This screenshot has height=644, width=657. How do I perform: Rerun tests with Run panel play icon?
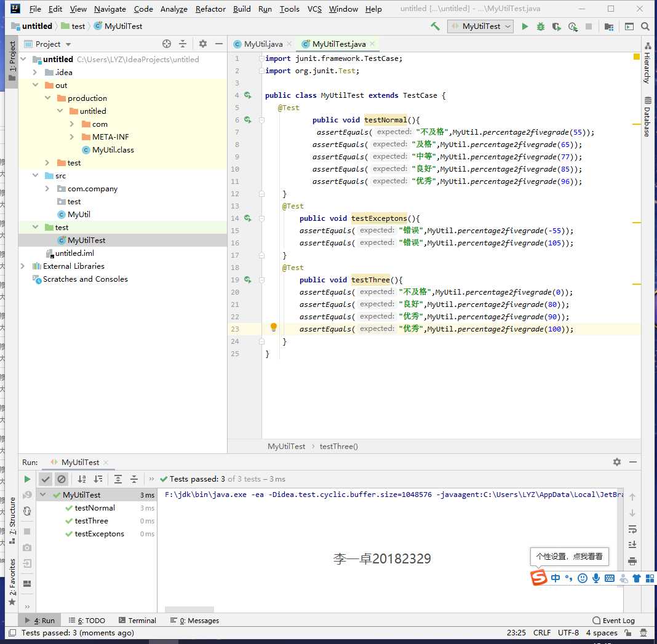click(27, 479)
